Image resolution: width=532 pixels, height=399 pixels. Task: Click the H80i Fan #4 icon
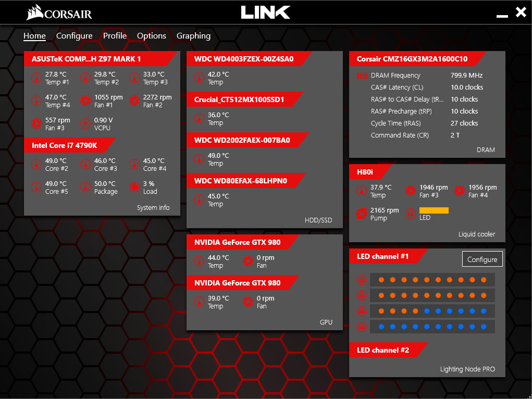459,191
